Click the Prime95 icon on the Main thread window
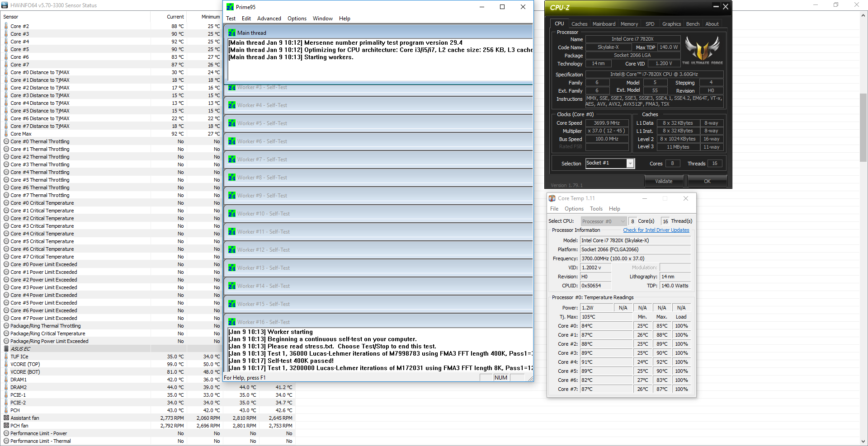Screen dimensions: 868x446 (x=232, y=33)
